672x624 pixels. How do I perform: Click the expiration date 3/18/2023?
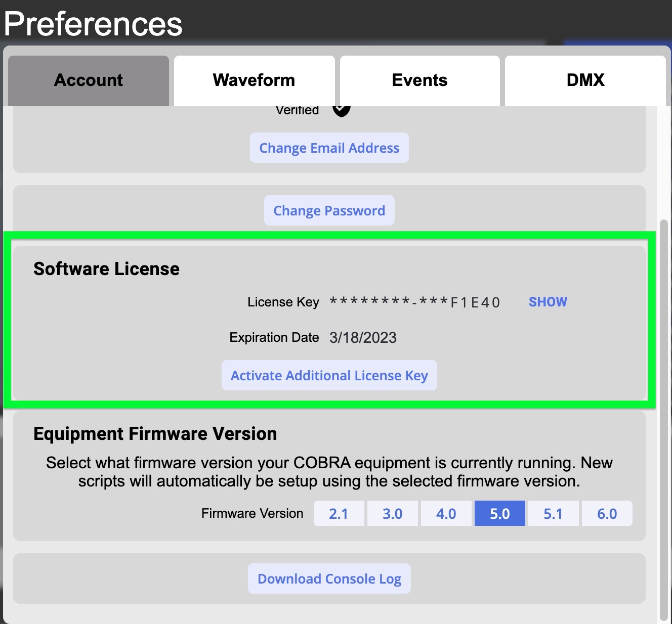pos(363,337)
